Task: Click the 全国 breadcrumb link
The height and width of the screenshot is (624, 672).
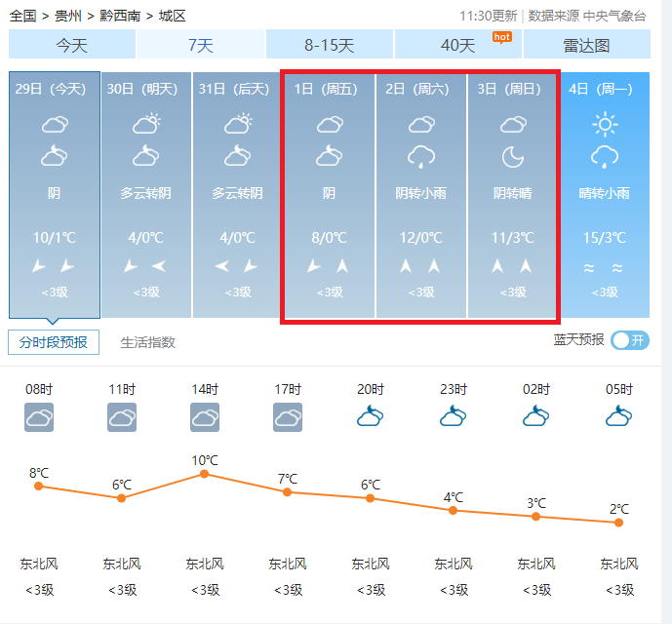Action: (22, 16)
